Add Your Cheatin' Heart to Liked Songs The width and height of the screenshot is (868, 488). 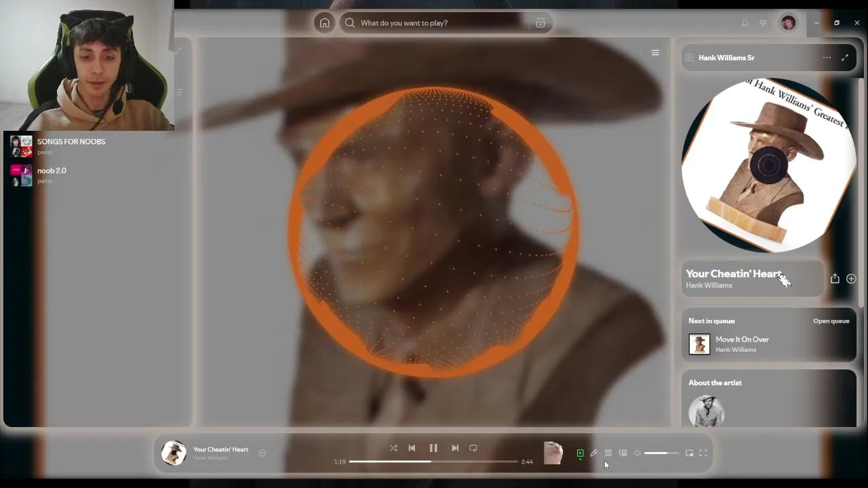click(x=851, y=279)
